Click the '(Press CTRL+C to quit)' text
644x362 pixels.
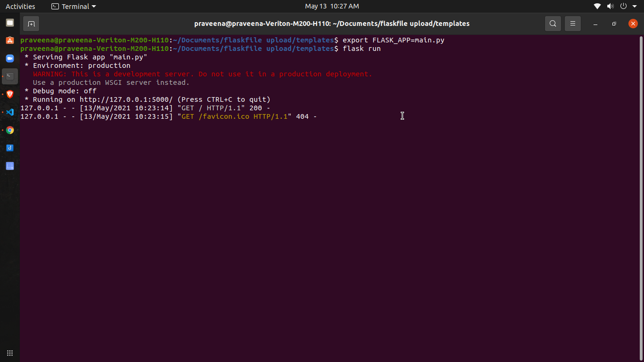click(224, 99)
